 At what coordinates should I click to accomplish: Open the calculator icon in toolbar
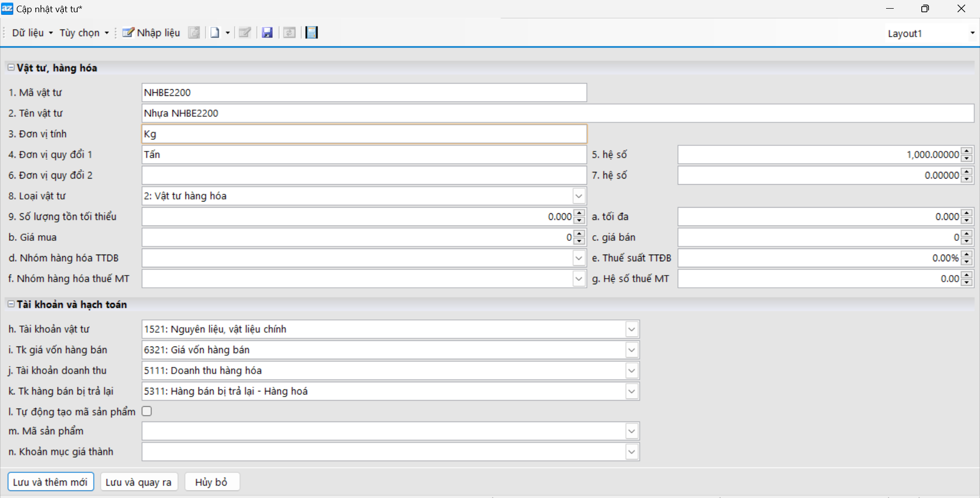[311, 33]
